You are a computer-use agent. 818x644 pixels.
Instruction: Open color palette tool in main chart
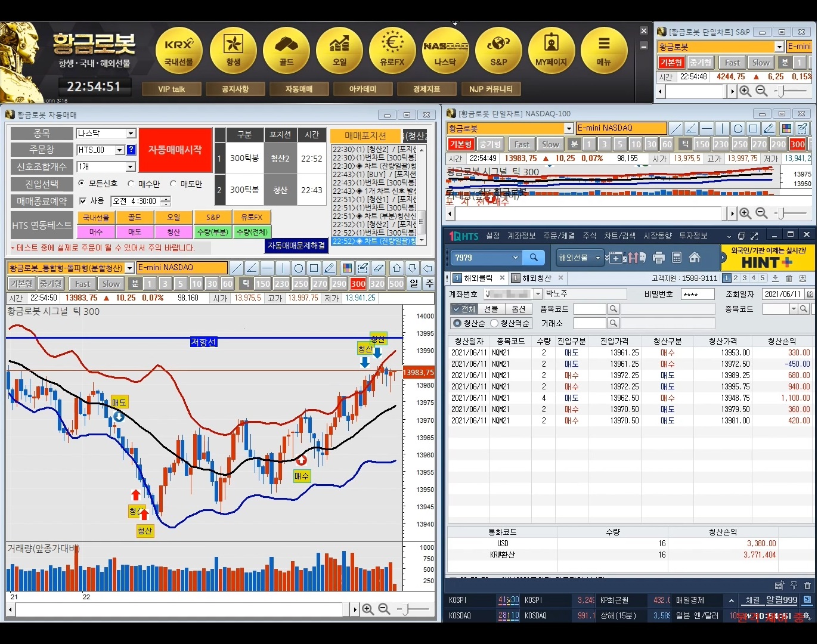pos(347,268)
